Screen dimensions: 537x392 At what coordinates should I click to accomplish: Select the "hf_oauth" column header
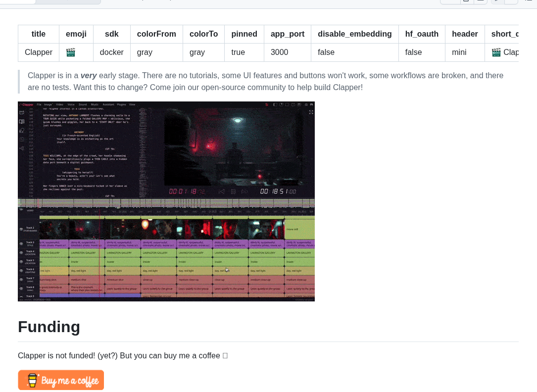coord(422,34)
